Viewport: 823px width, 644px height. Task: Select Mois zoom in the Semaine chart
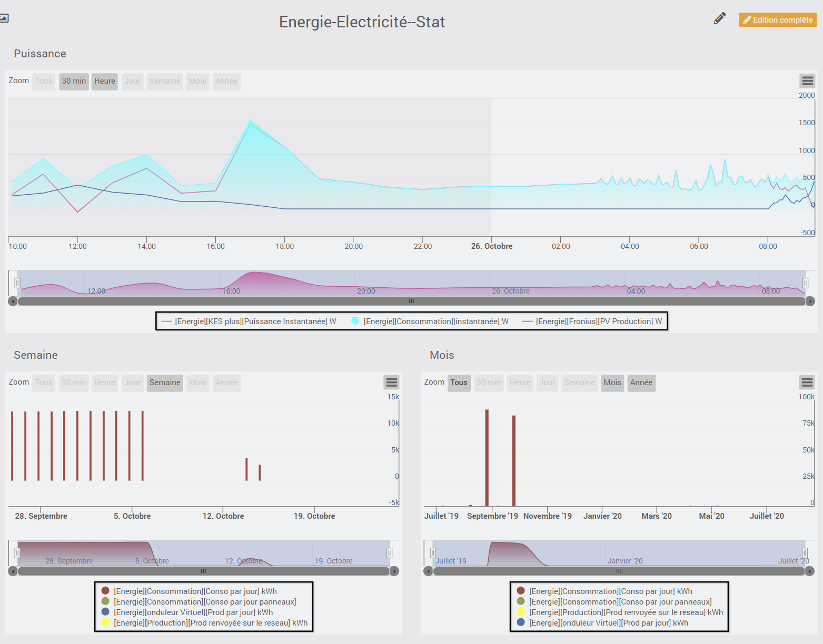coord(198,383)
